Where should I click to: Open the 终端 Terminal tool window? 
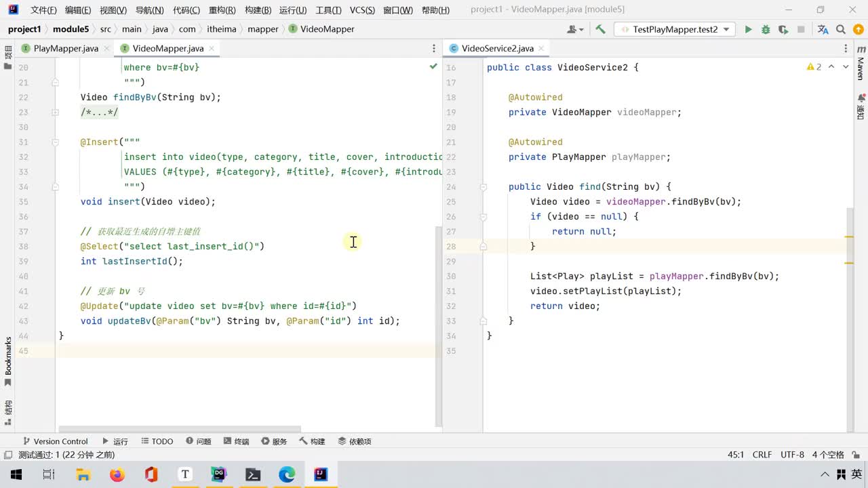(x=236, y=441)
